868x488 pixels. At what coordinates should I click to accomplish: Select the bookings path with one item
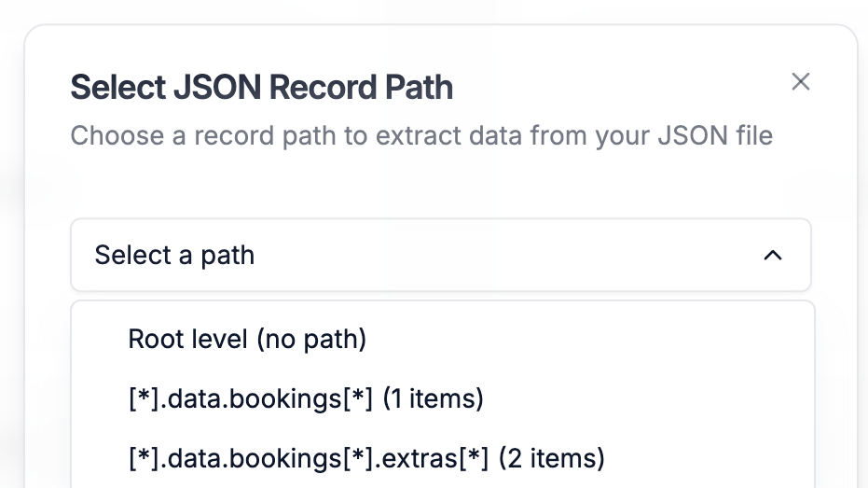[x=306, y=399]
